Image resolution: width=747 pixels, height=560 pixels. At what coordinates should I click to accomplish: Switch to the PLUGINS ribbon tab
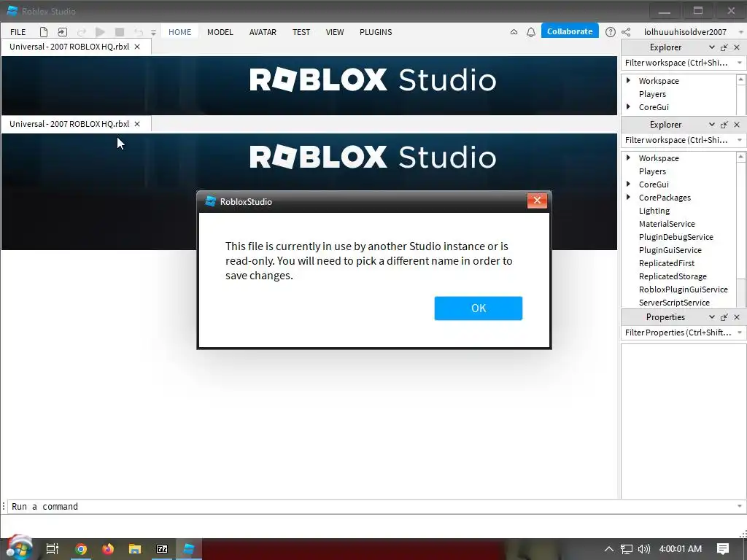(376, 32)
